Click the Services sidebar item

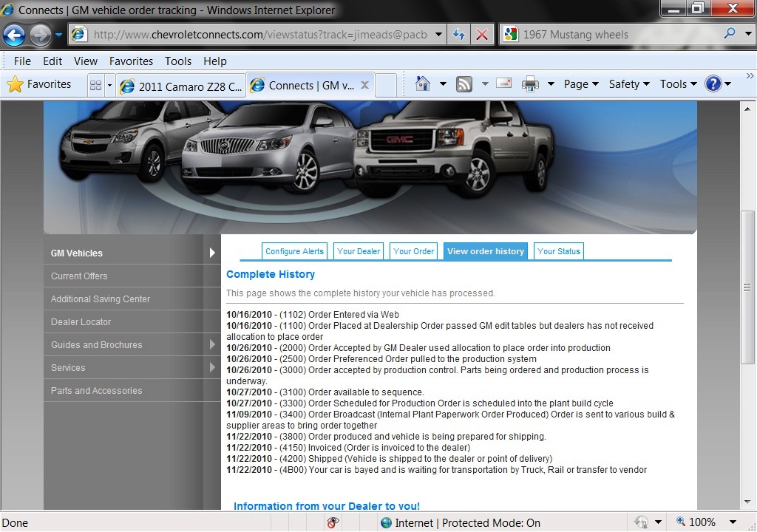132,367
